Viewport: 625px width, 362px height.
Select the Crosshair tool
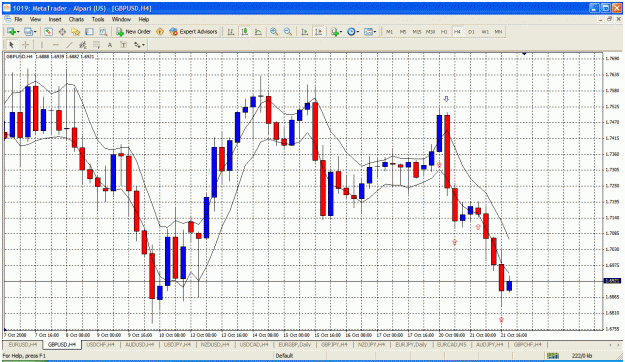tap(26, 45)
